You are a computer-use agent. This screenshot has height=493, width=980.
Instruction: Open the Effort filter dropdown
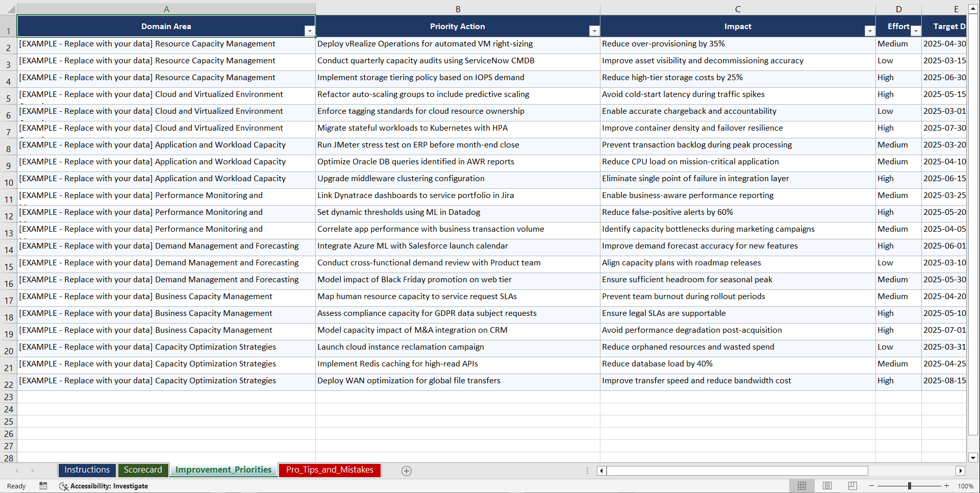(x=916, y=31)
